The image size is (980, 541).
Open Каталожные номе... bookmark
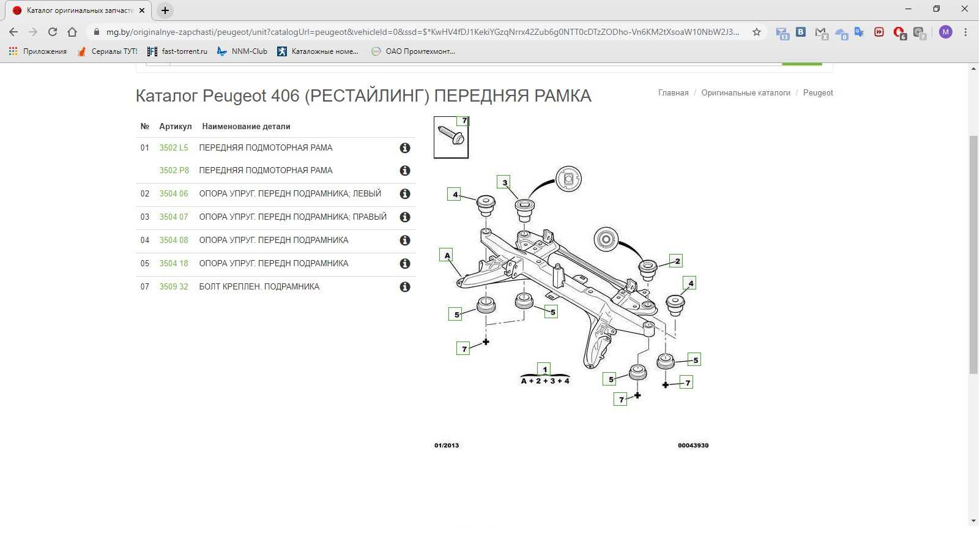pyautogui.click(x=318, y=51)
